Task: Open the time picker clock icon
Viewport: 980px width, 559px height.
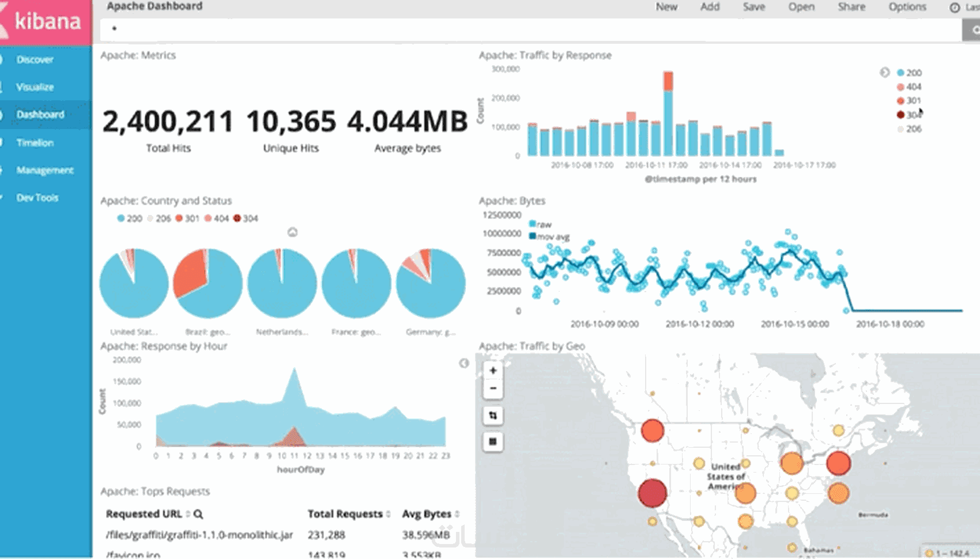Action: click(955, 7)
